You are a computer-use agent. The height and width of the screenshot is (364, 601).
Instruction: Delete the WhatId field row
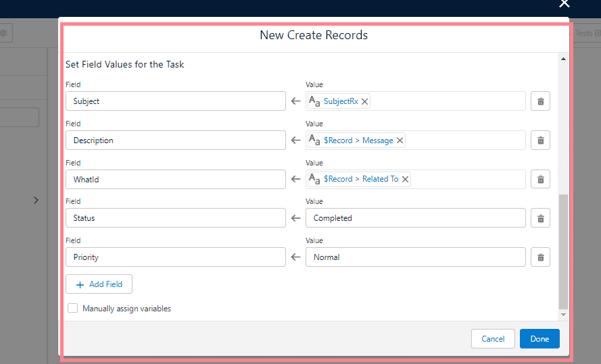(x=540, y=179)
